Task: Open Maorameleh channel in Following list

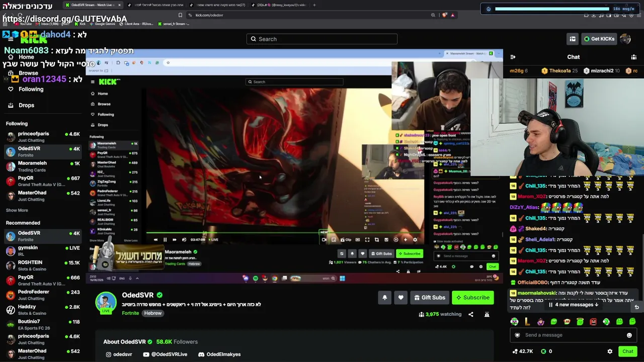Action: (x=43, y=166)
